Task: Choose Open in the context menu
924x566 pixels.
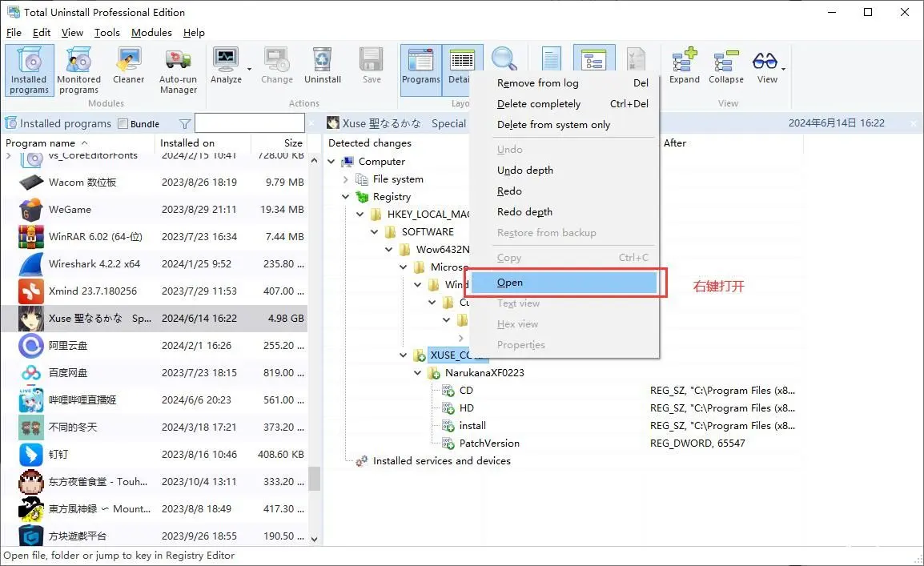Action: (564, 283)
